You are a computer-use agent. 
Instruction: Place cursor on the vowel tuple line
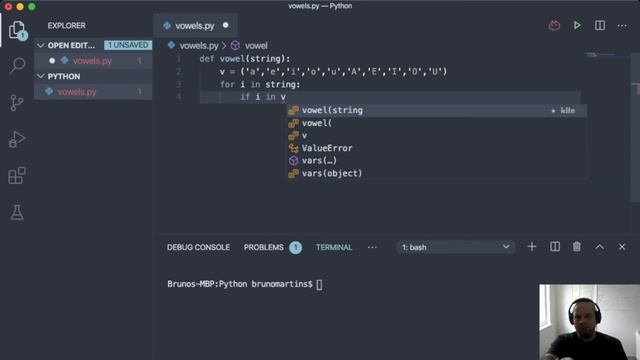[x=333, y=72]
